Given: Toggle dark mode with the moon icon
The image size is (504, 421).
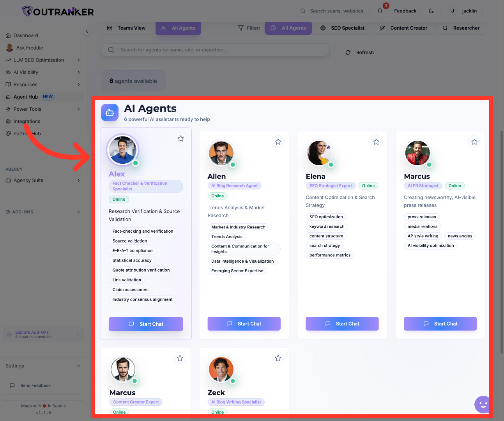Looking at the screenshot, I should 431,11.
